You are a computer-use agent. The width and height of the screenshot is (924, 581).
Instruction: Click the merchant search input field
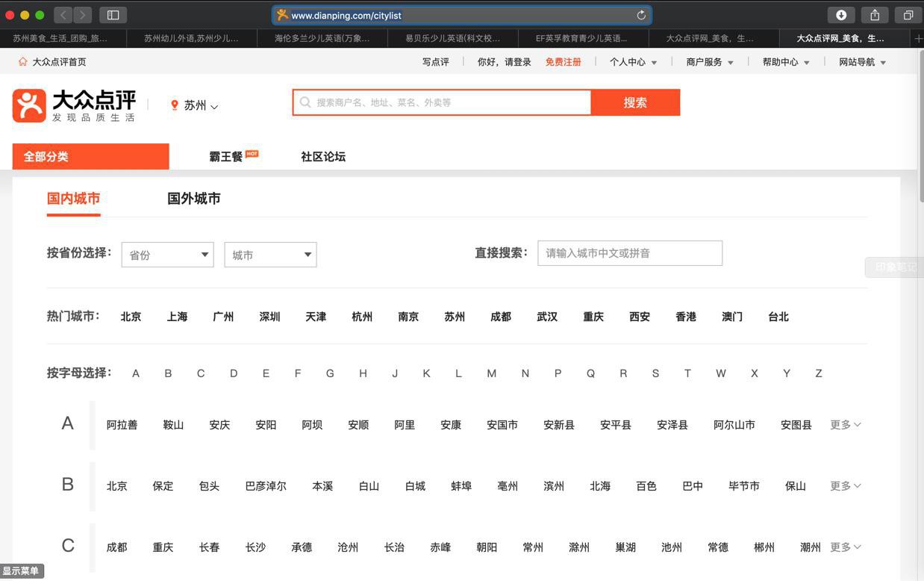(442, 102)
